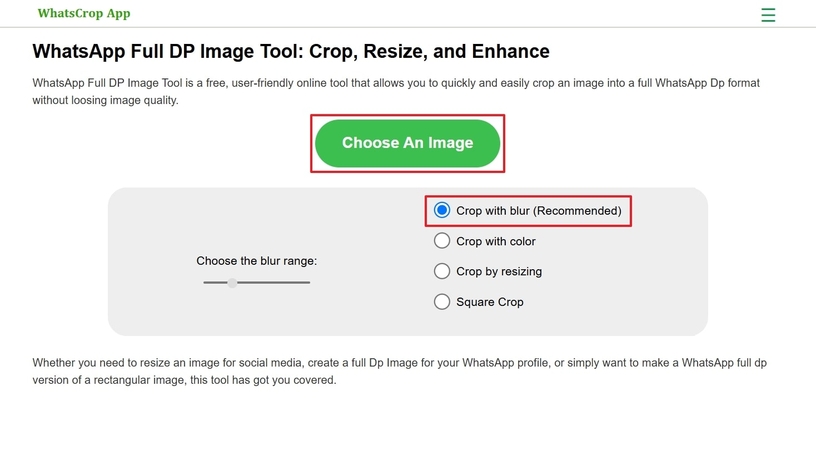Image resolution: width=816 pixels, height=450 pixels.
Task: Click the 'Crop by resizing' label text
Action: coord(499,272)
